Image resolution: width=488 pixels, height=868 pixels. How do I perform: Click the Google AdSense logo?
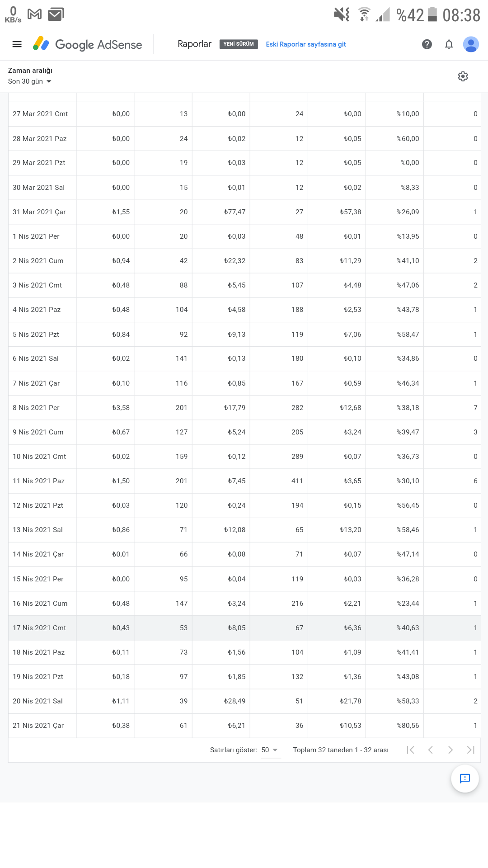click(88, 44)
